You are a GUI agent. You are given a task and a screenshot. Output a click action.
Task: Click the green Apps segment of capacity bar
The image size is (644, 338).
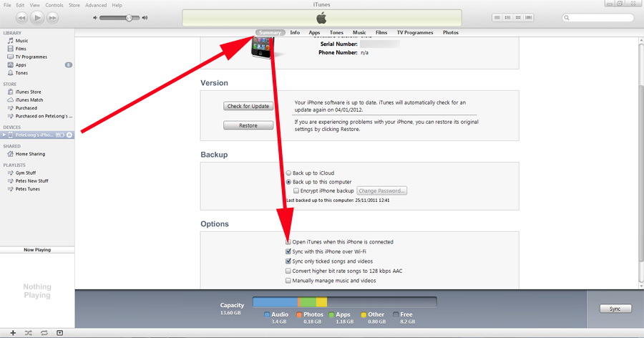click(308, 302)
